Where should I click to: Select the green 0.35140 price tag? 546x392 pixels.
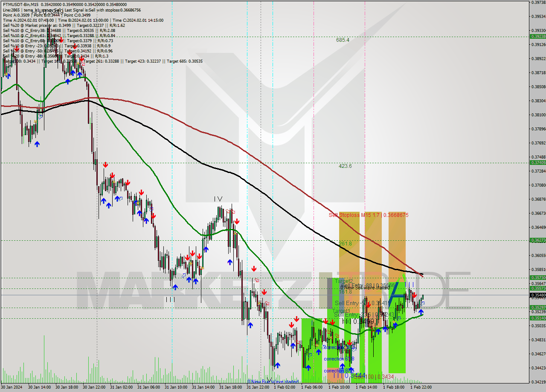coord(537,318)
